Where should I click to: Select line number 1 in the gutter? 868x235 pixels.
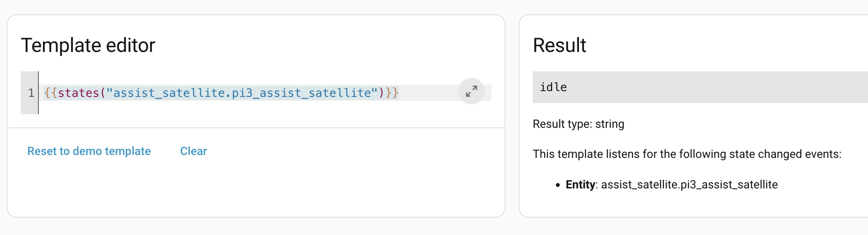pos(31,93)
